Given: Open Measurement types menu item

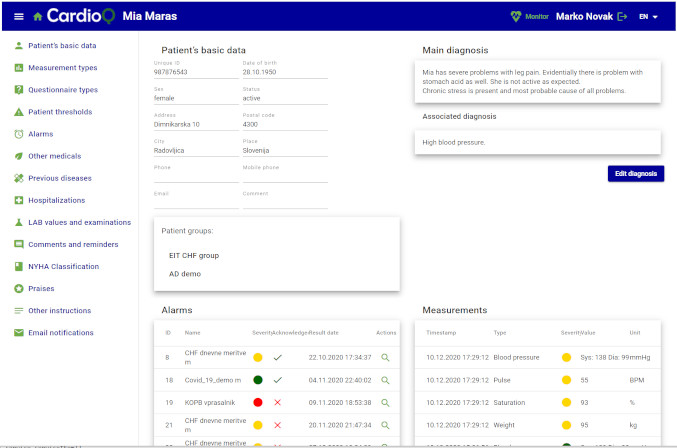Looking at the screenshot, I should [x=63, y=68].
